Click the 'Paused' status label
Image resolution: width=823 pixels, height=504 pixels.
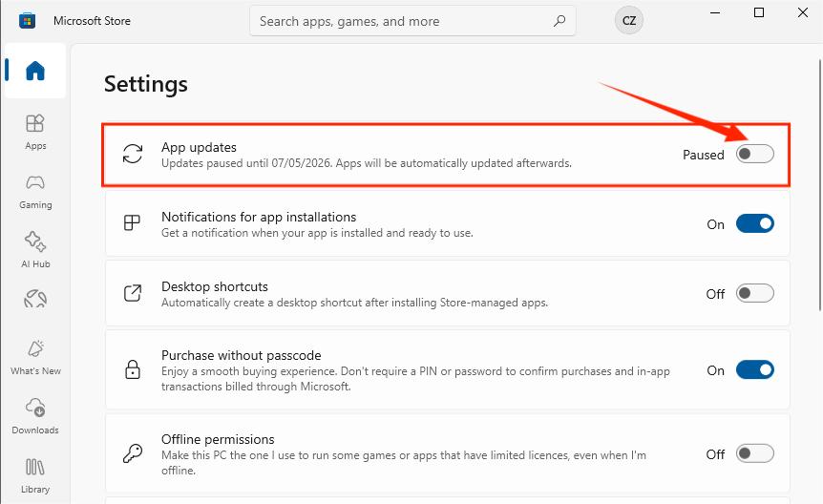point(704,155)
